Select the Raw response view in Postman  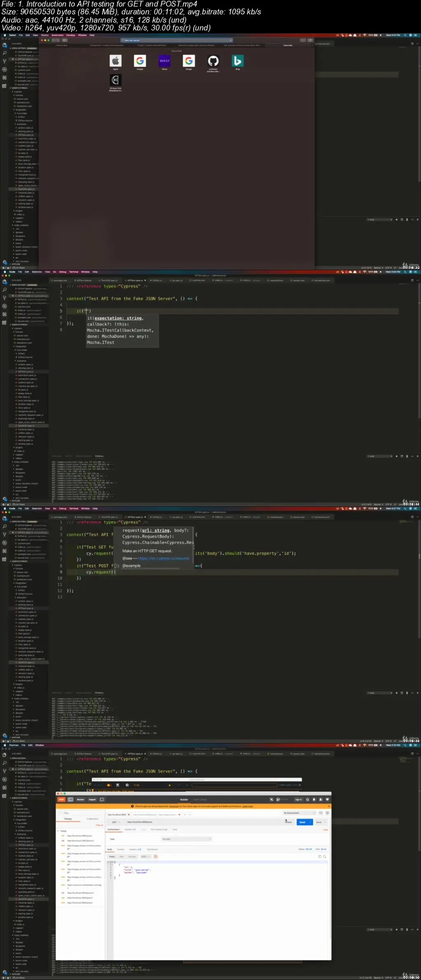(122, 857)
